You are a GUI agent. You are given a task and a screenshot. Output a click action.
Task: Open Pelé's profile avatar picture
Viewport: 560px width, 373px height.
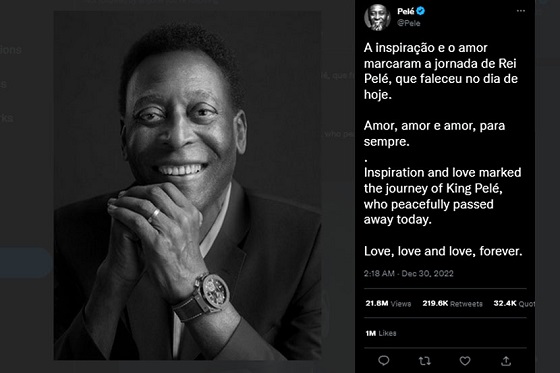tap(377, 17)
